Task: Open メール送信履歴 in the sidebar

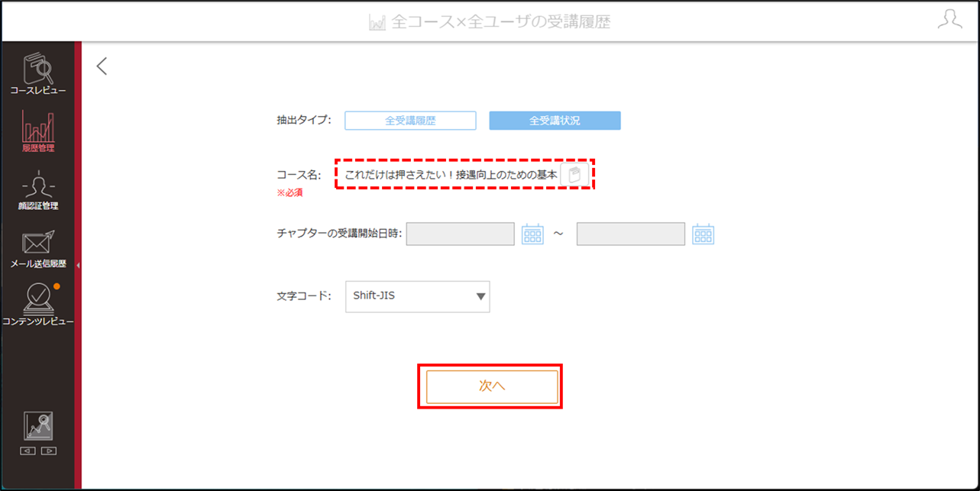Action: [37, 249]
